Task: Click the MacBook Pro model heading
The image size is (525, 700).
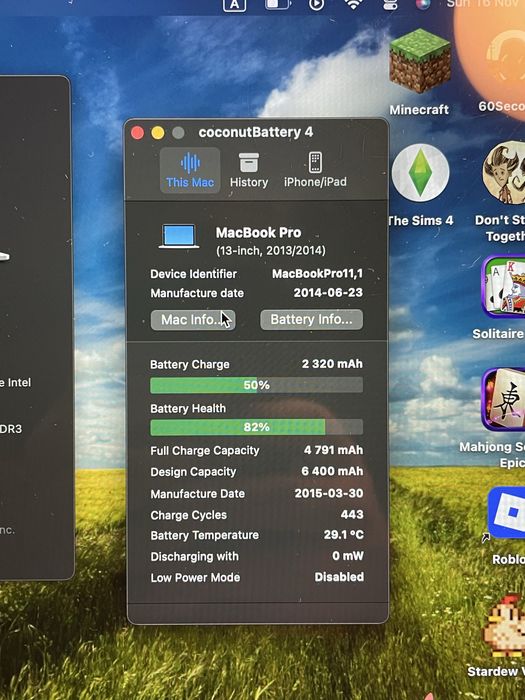Action: [258, 233]
